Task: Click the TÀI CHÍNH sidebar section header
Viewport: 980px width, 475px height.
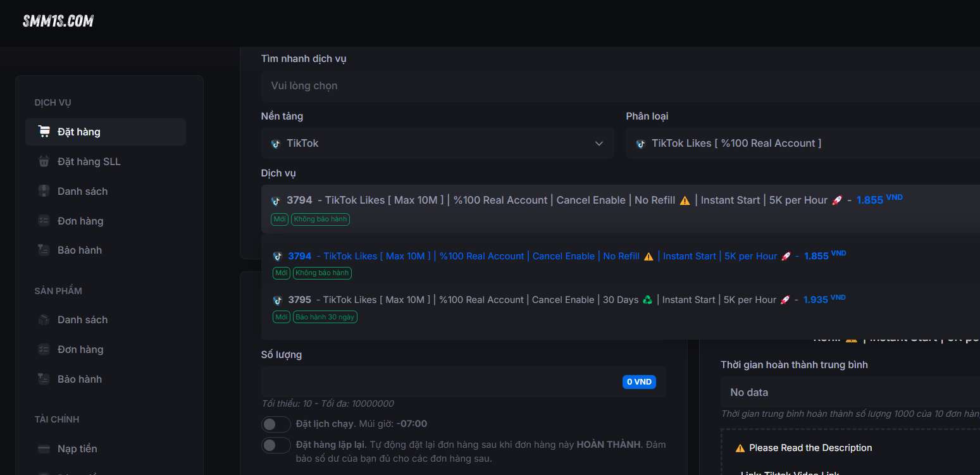Action: click(57, 419)
